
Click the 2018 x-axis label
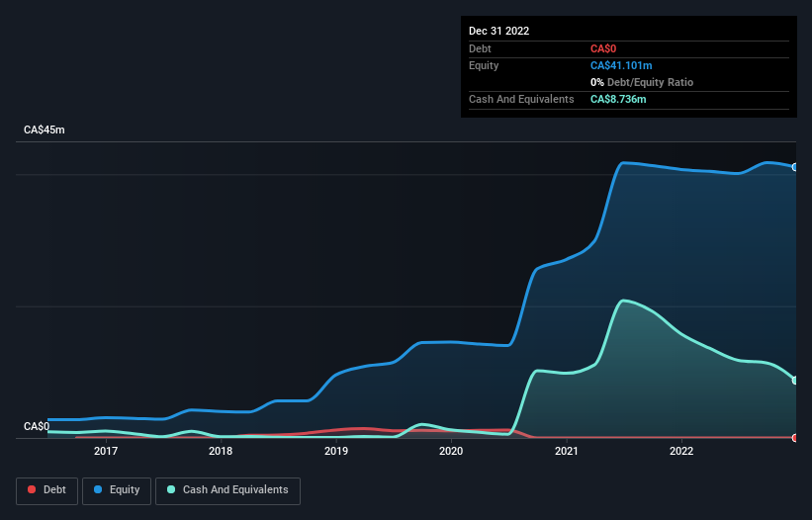(221, 451)
